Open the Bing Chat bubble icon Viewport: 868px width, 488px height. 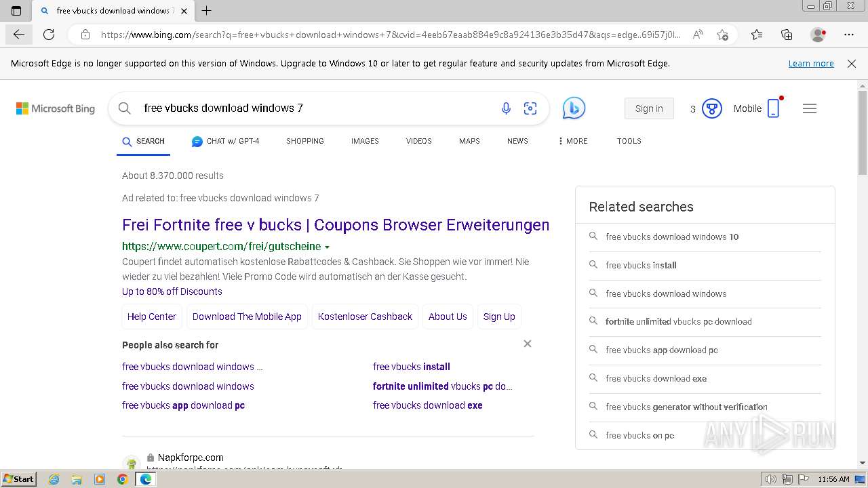(x=574, y=108)
